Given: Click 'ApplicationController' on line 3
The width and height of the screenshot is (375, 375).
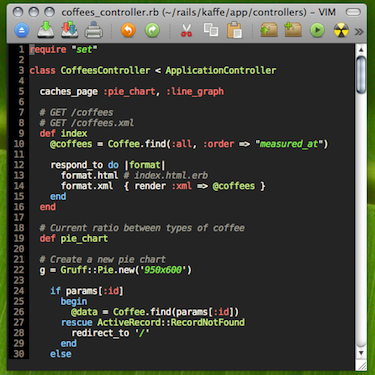Looking at the screenshot, I should (221, 70).
